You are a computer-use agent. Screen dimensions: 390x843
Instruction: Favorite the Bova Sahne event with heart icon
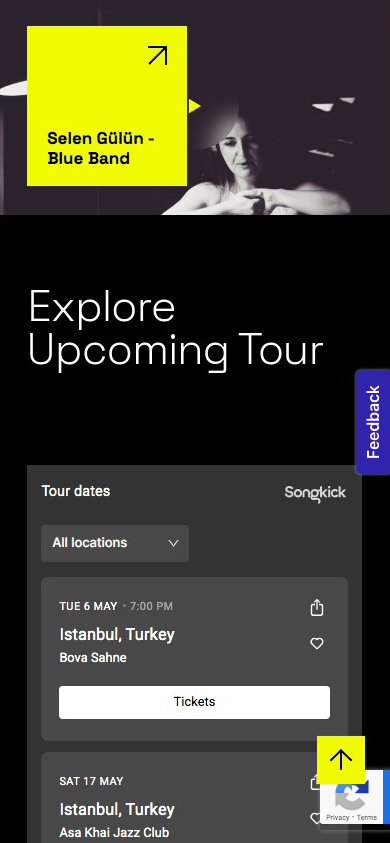pyautogui.click(x=317, y=643)
